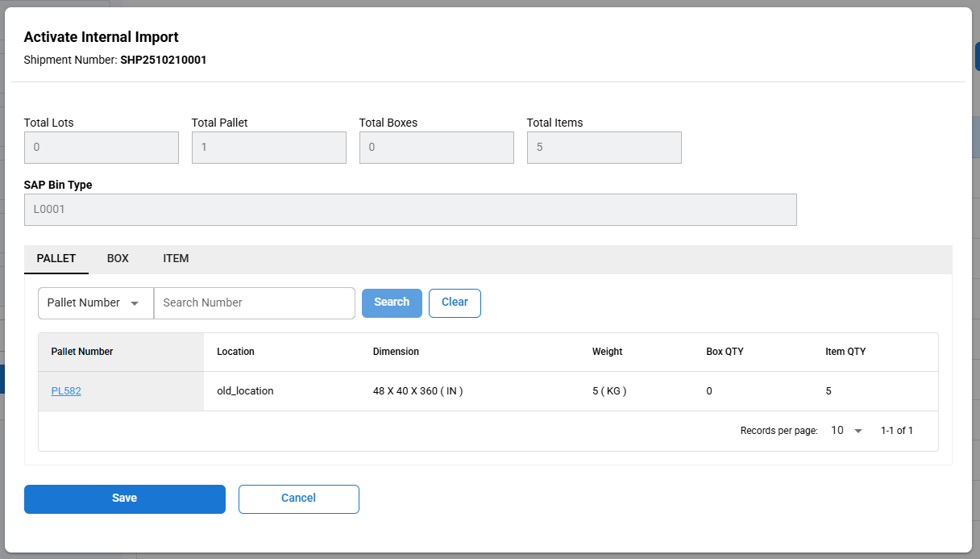
Task: Click the Weight column header
Action: pos(607,352)
